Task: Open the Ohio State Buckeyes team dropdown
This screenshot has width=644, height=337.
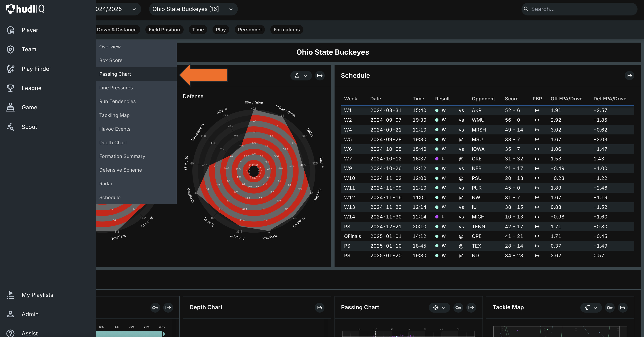Action: tap(193, 9)
